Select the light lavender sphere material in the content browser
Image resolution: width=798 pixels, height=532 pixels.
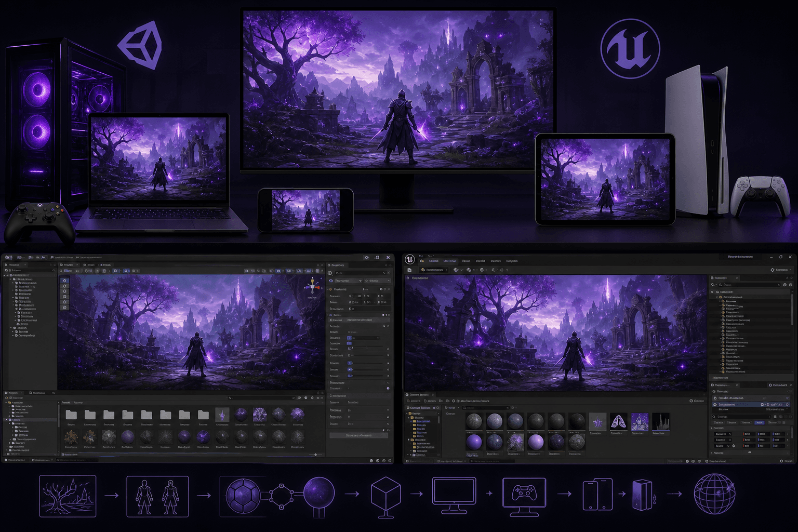coord(536,442)
